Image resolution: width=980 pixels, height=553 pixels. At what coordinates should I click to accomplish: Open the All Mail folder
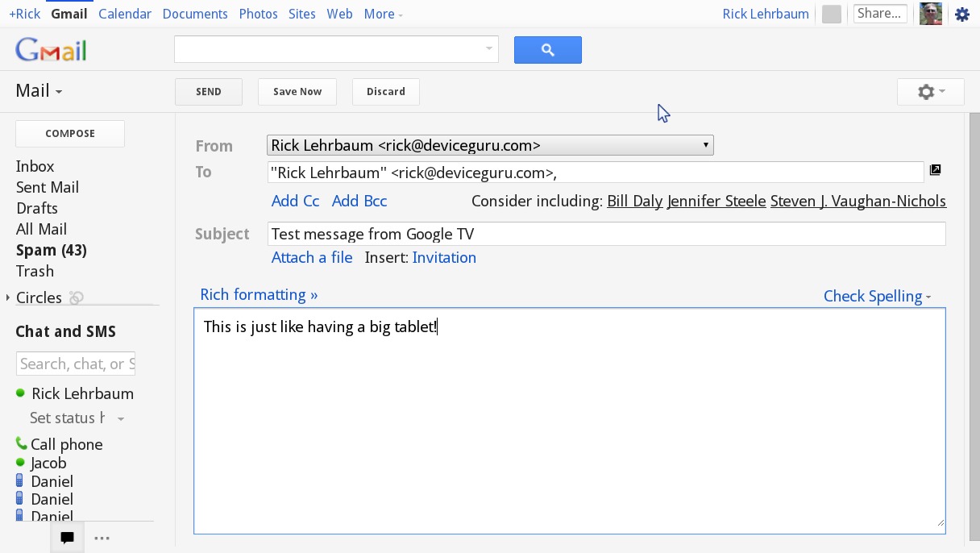tap(41, 229)
